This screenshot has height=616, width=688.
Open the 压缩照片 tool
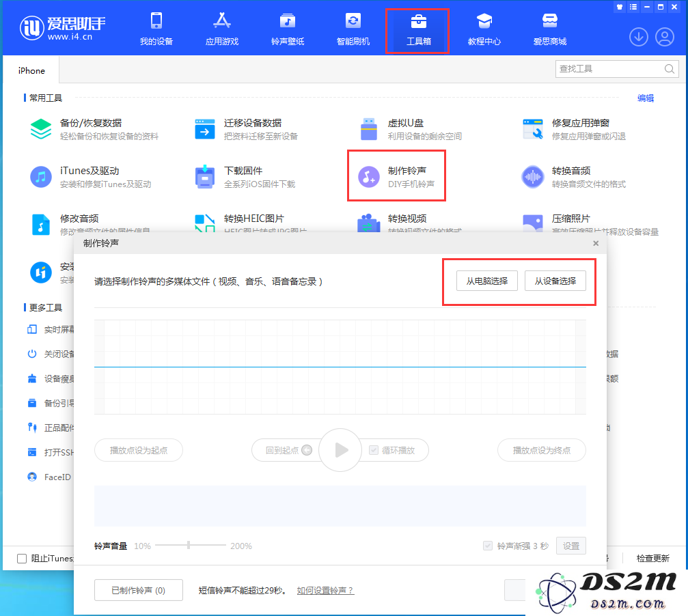(590, 223)
